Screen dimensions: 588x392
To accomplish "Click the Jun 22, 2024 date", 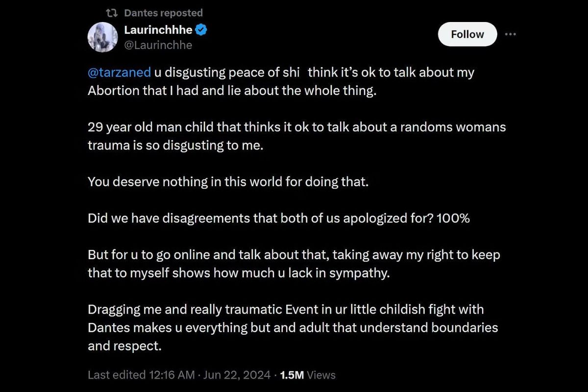I will pos(238,375).
